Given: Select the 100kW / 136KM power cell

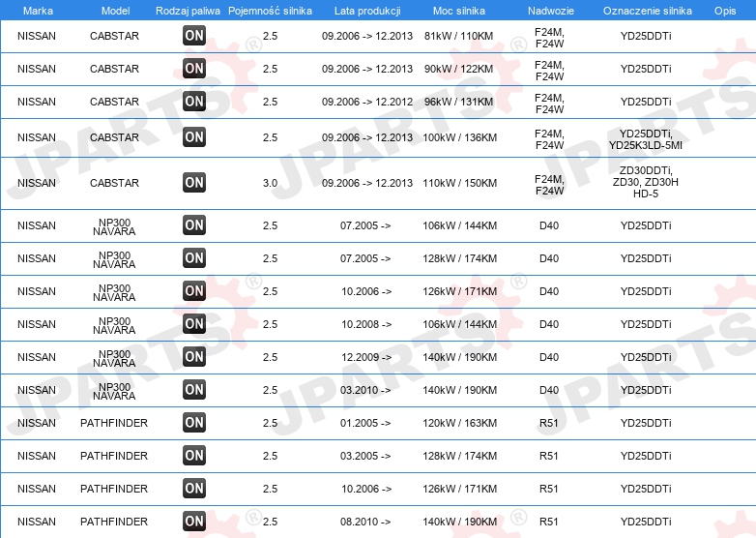Looking at the screenshot, I should (x=459, y=137).
